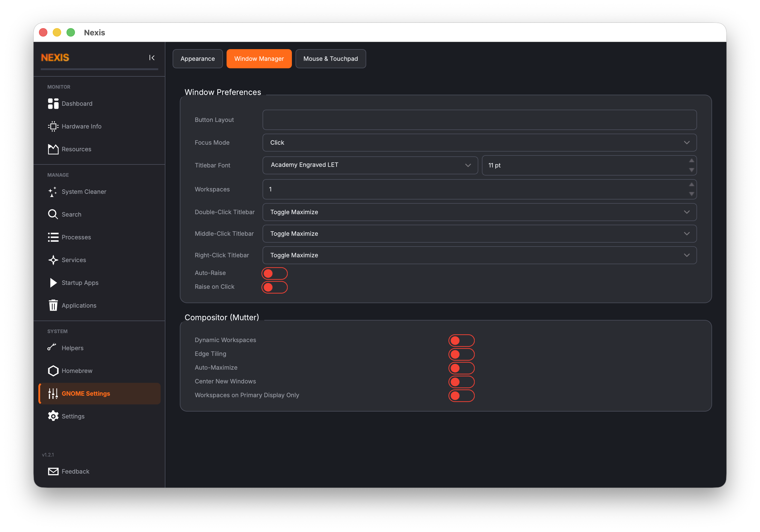The width and height of the screenshot is (760, 532).
Task: Collapse the sidebar with the arrow icon
Action: pyautogui.click(x=152, y=58)
